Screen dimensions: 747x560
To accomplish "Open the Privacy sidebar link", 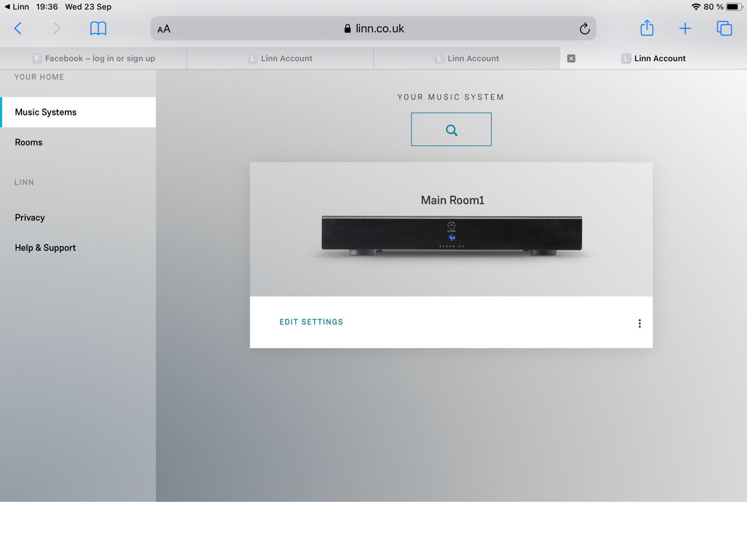I will (30, 218).
